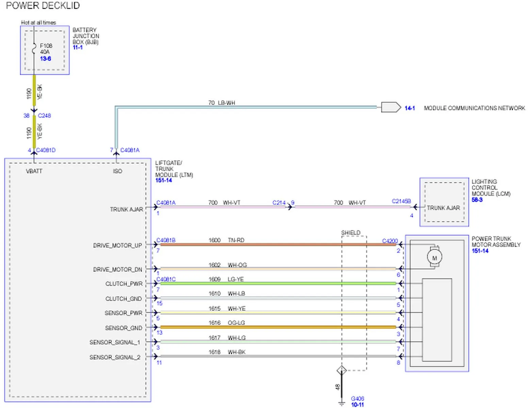Open the 11-1 link under Battery Junction Box
The height and width of the screenshot is (408, 532).
pyautogui.click(x=78, y=48)
